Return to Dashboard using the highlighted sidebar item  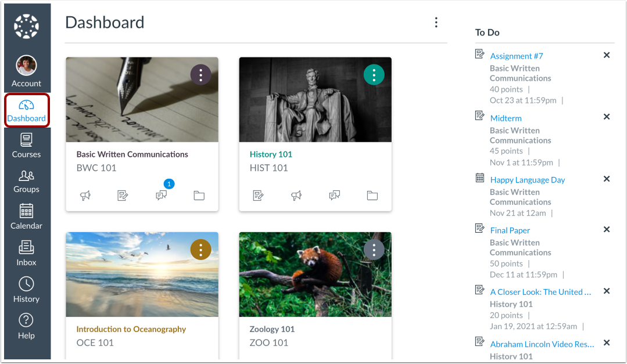(x=27, y=110)
